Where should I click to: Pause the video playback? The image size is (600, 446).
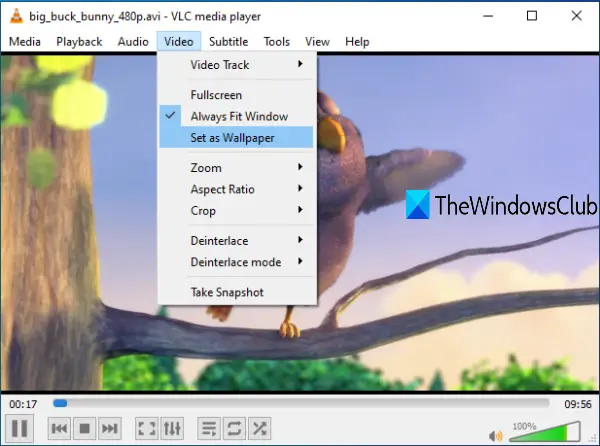[x=20, y=428]
